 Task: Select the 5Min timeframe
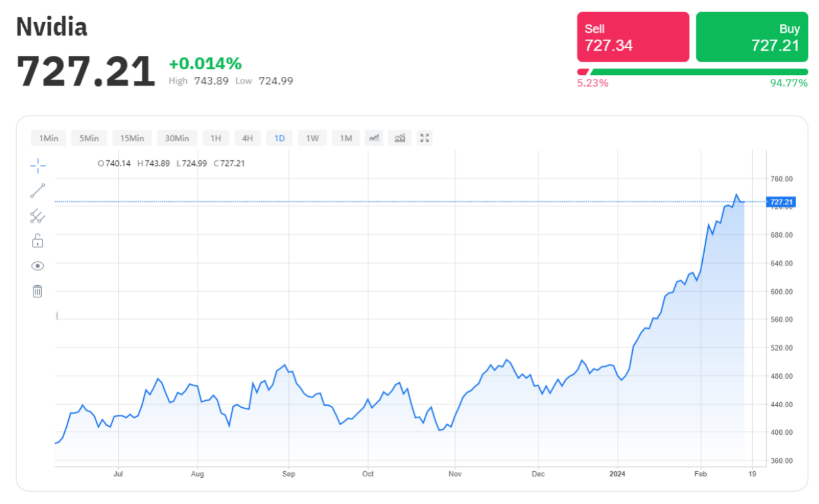pos(89,138)
